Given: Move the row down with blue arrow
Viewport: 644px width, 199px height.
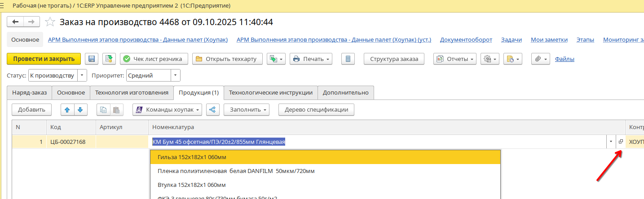Looking at the screenshot, I should tap(80, 110).
